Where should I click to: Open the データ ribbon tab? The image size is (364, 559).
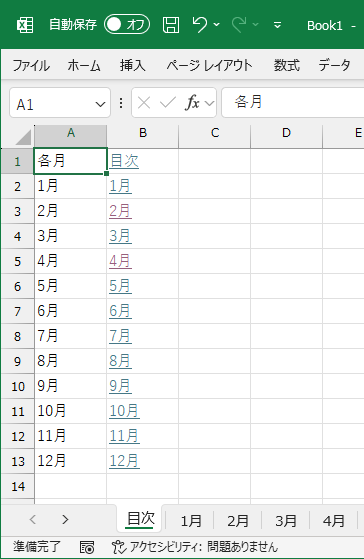(334, 66)
